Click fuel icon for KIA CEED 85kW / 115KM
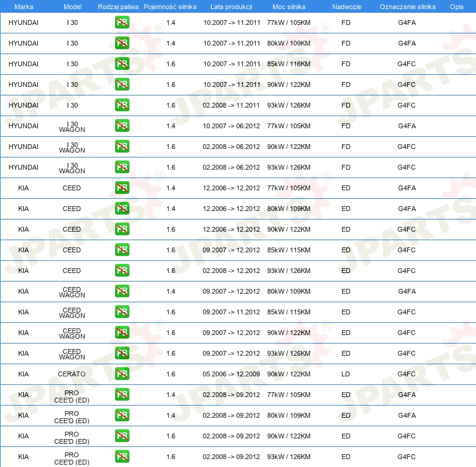This screenshot has width=476, height=467. click(122, 250)
